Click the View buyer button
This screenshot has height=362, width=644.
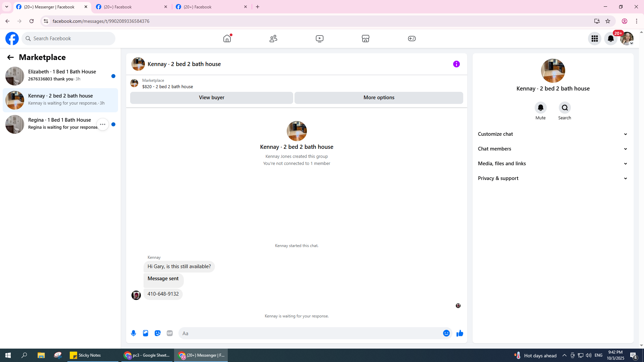(212, 98)
